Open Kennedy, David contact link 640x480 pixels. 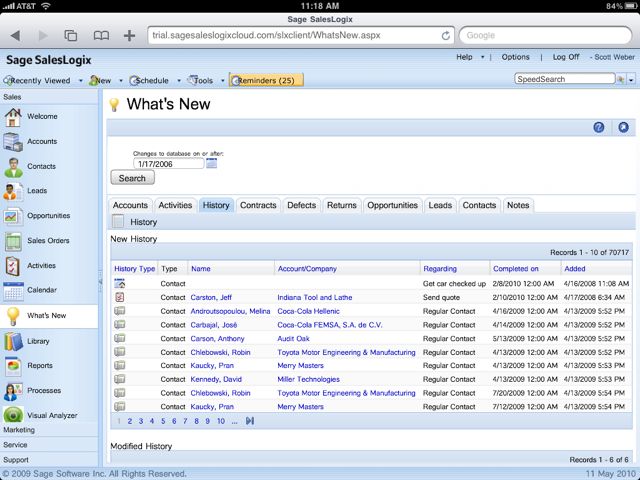click(216, 380)
